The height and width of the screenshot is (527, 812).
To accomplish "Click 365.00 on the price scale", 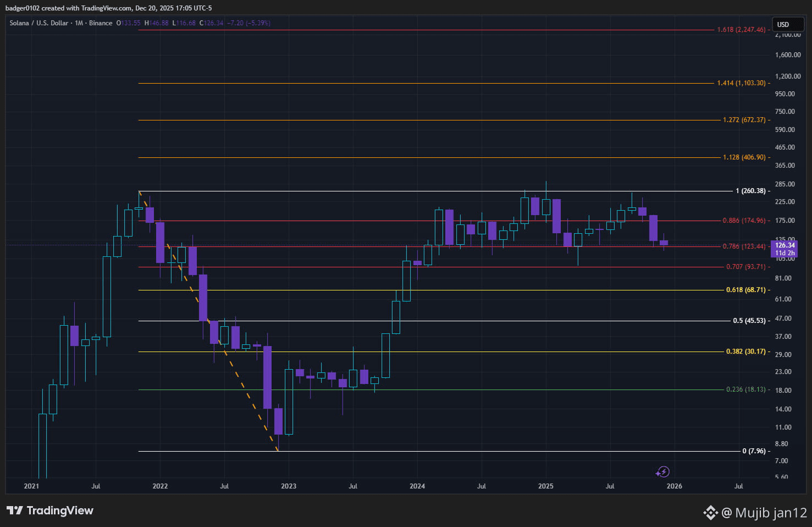I will point(785,166).
